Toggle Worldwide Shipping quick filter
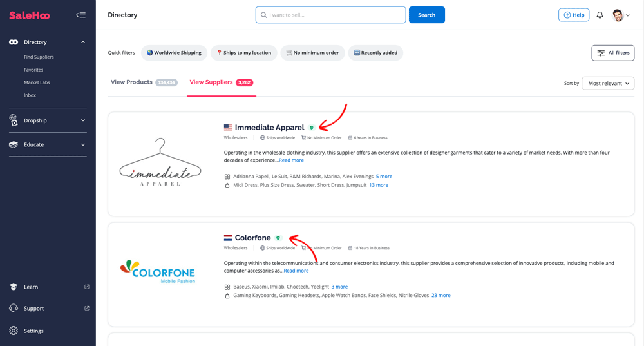The height and width of the screenshot is (346, 644). point(174,53)
